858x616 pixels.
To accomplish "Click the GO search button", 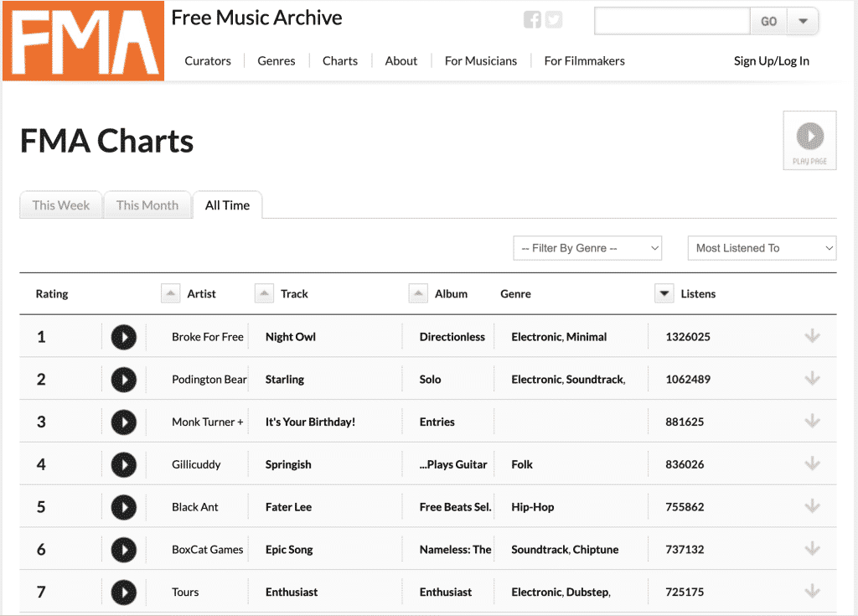I will tap(768, 21).
